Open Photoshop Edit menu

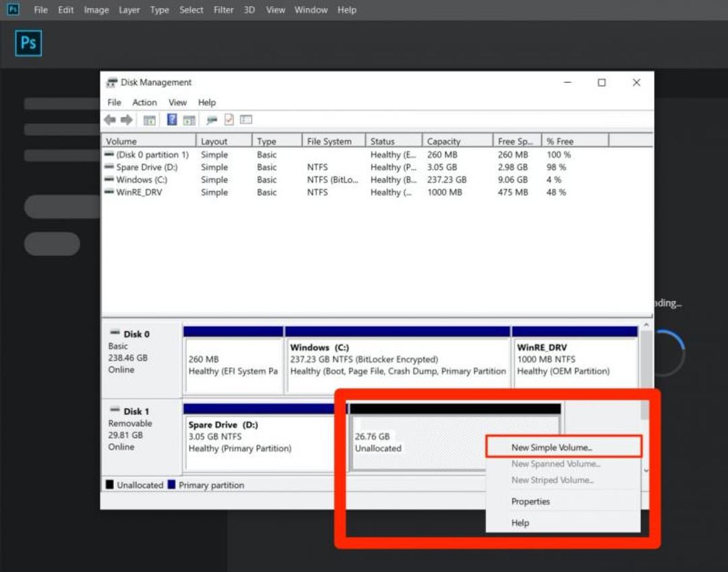[66, 9]
